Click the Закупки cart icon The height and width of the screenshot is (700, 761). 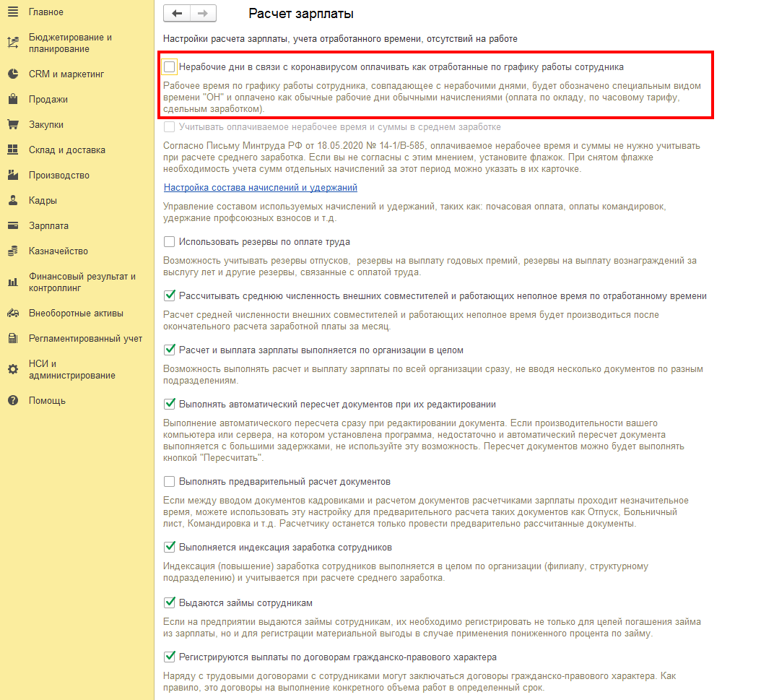click(13, 124)
